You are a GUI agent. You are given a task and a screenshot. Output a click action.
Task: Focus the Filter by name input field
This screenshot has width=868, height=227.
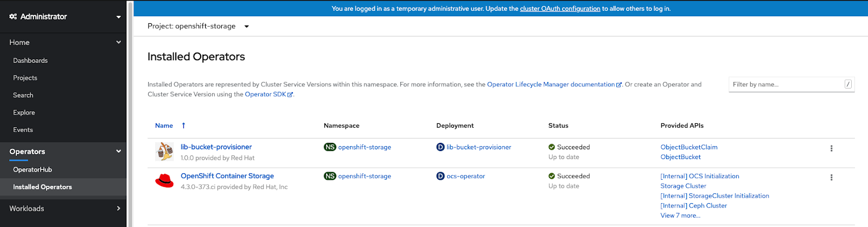(787, 84)
